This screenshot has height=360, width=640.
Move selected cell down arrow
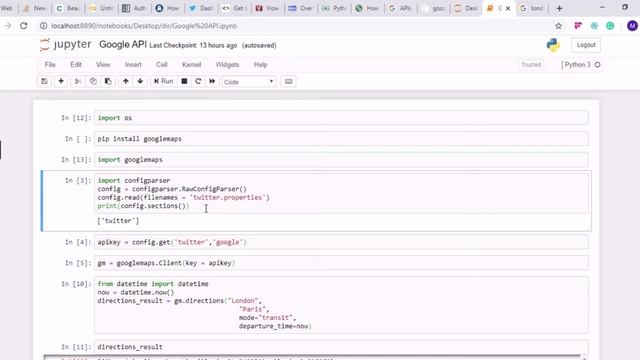[x=140, y=81]
